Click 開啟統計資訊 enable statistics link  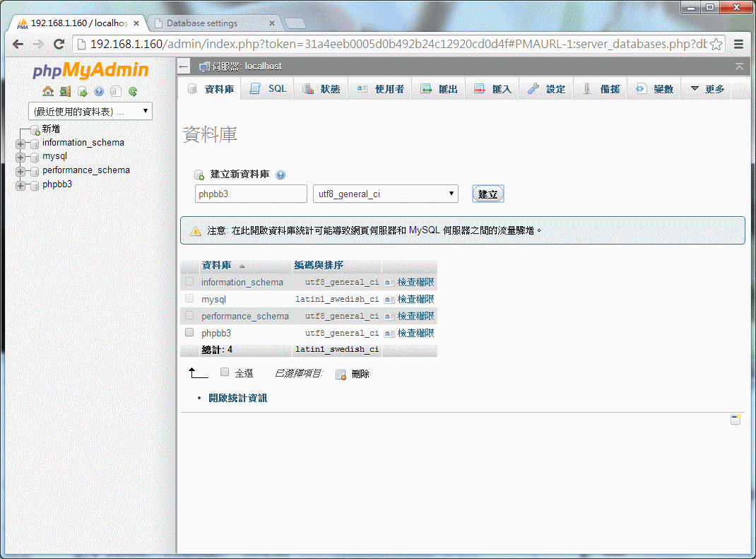point(237,399)
